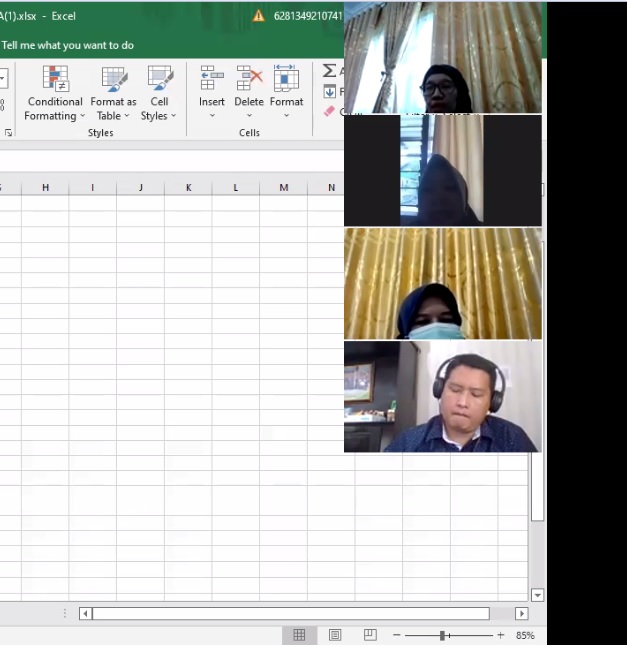Click the AutoSum sigma icon
Screen dimensions: 627x645
(x=329, y=71)
